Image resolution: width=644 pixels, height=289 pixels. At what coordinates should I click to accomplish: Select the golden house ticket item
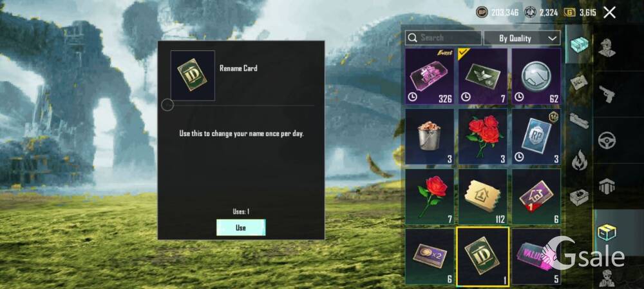coord(482,197)
